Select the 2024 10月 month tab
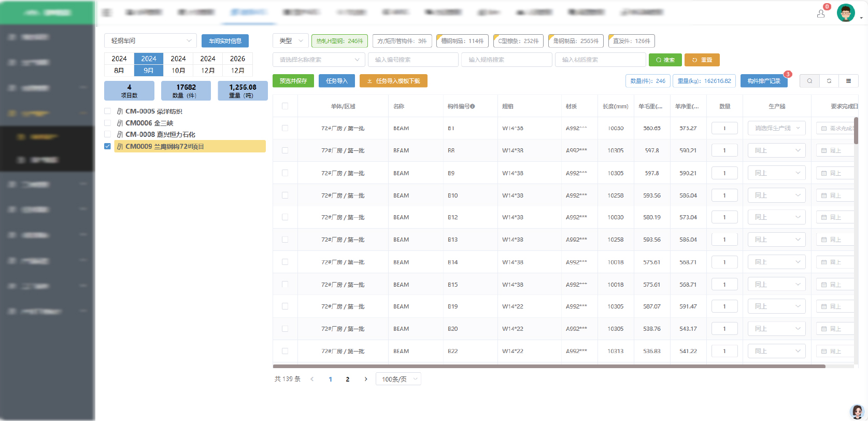 178,65
